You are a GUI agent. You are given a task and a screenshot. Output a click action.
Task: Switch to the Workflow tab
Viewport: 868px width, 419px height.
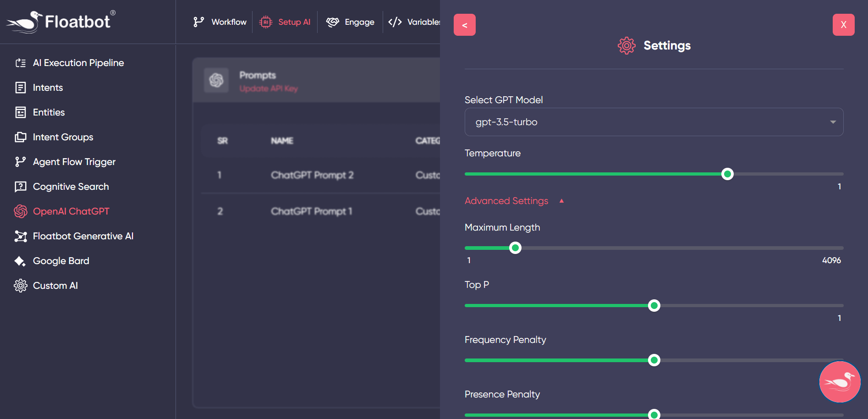[220, 22]
